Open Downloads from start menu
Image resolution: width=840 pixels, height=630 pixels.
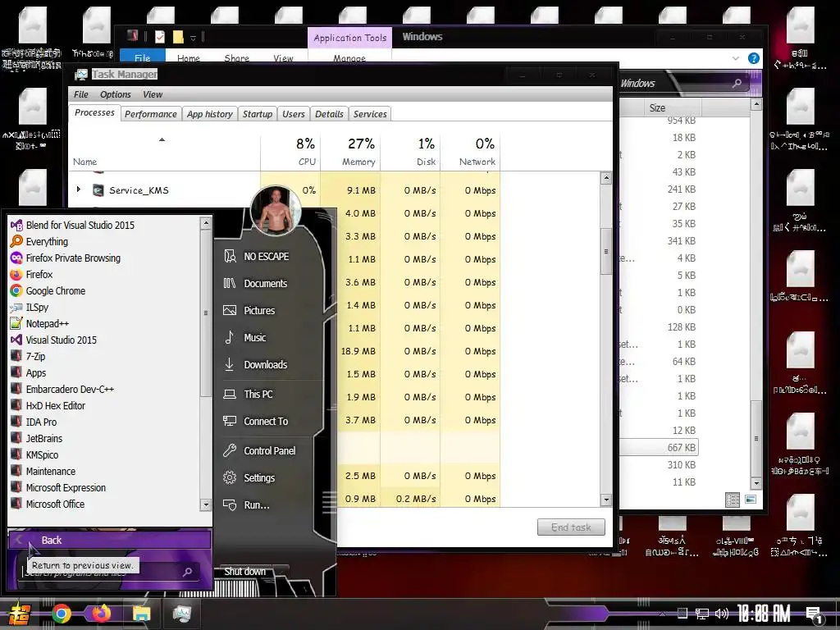coord(265,365)
